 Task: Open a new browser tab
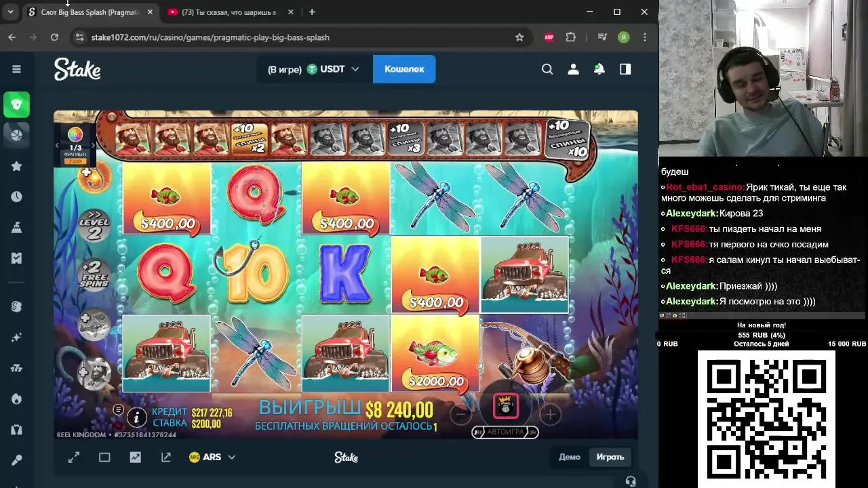coord(312,12)
